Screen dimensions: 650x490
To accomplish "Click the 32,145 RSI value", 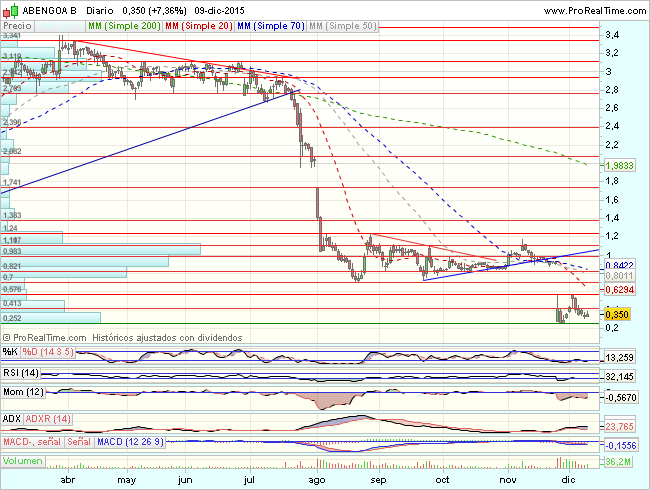I will (619, 376).
